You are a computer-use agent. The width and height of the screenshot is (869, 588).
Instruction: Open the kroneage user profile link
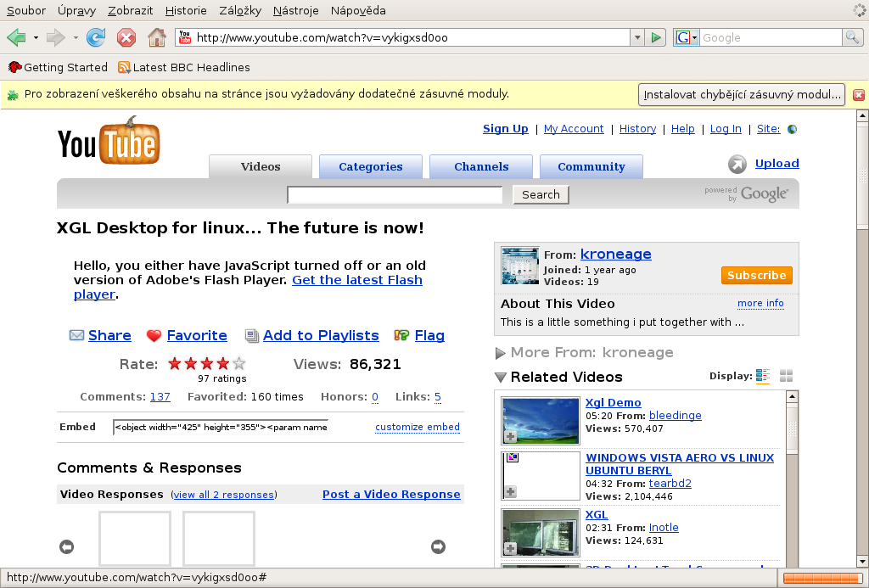pos(616,254)
